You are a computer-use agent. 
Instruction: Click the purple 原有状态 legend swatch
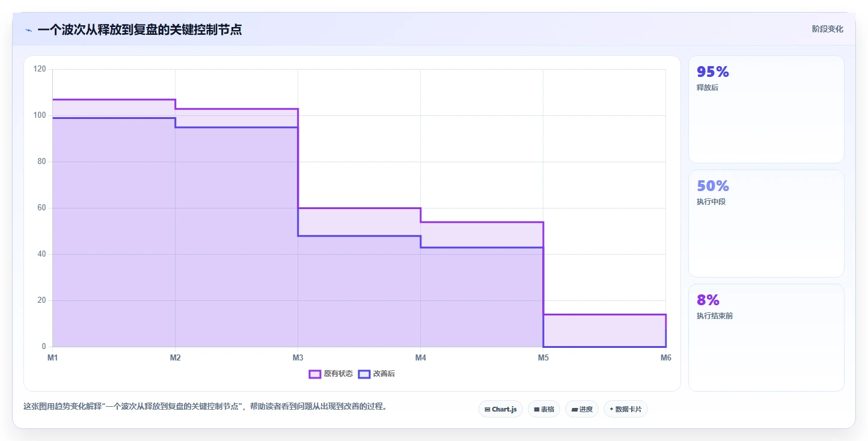(315, 374)
